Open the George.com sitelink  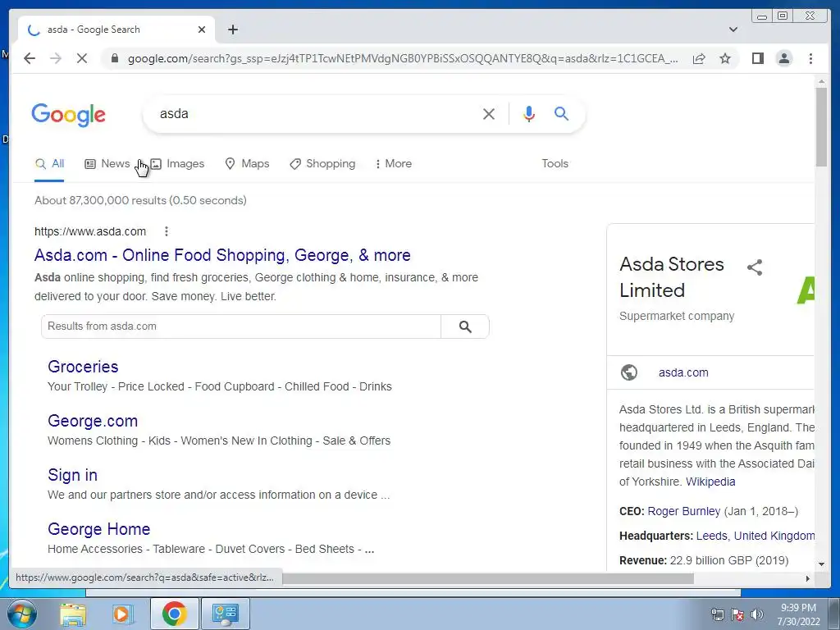tap(93, 421)
